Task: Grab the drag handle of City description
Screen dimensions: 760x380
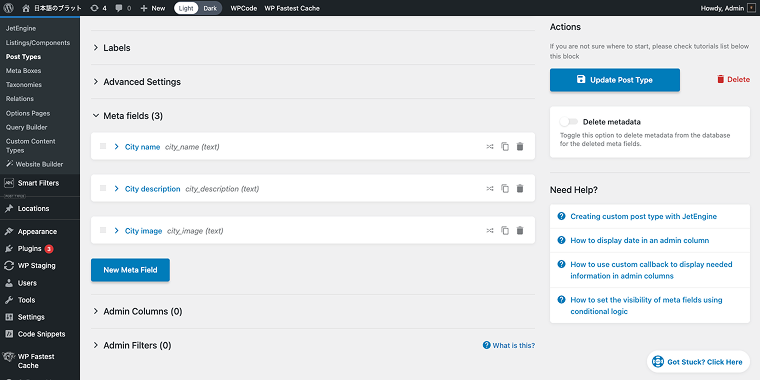Action: (x=103, y=188)
